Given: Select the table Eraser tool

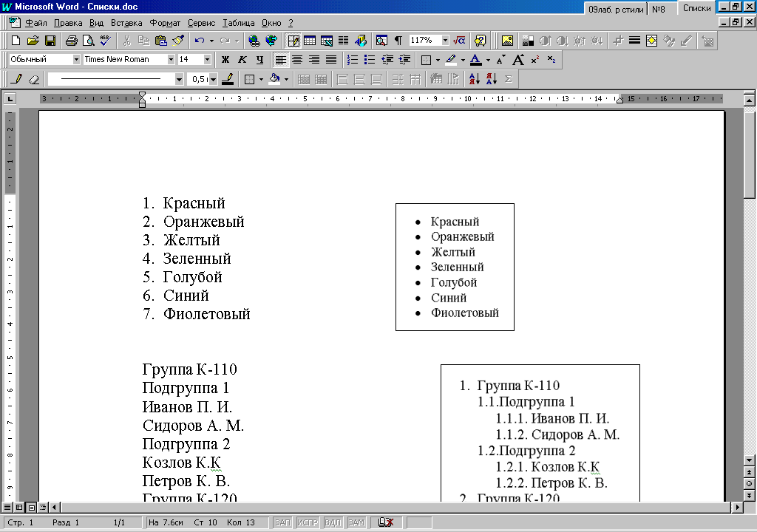Looking at the screenshot, I should coord(33,79).
